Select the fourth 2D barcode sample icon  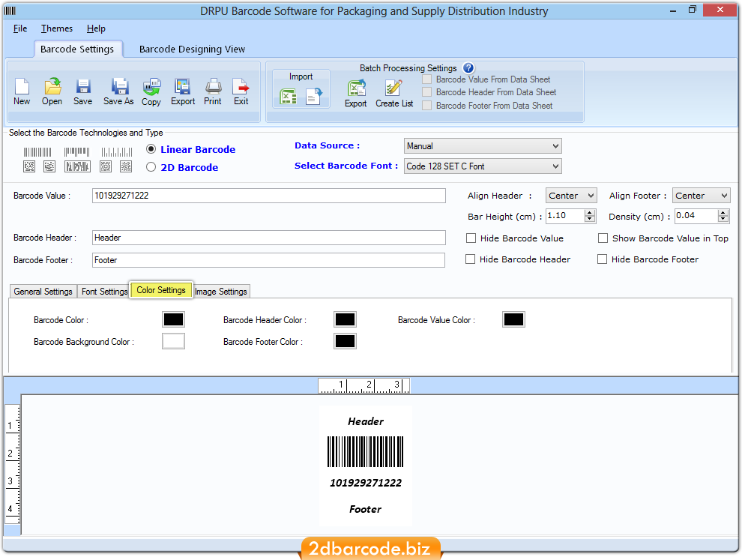click(106, 166)
